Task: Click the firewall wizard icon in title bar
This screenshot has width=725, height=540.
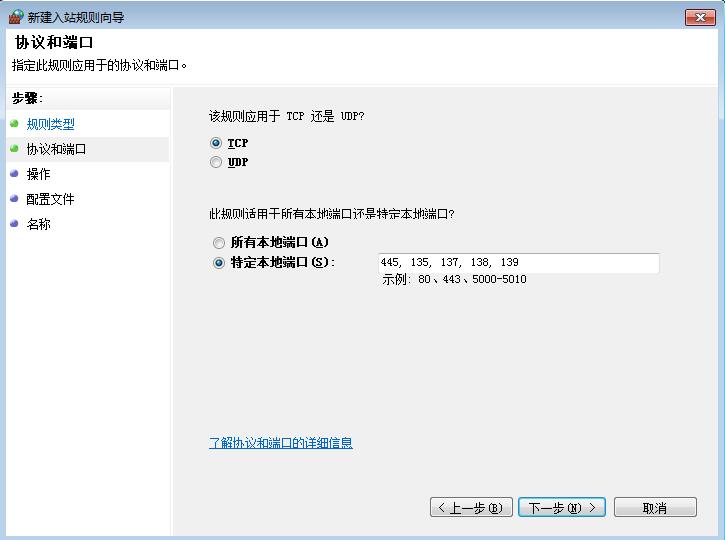Action: point(15,17)
